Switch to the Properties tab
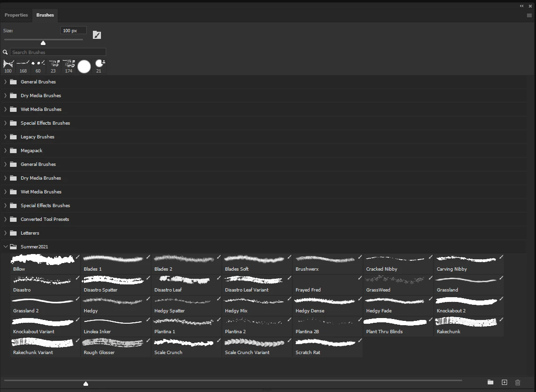The image size is (536, 392). pyautogui.click(x=16, y=15)
